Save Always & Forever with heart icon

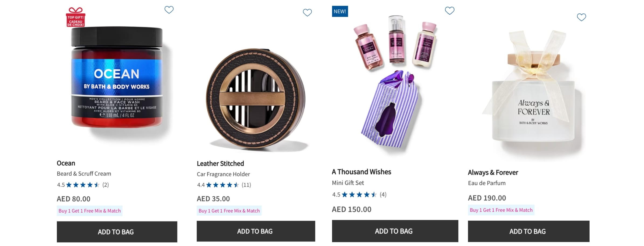[581, 17]
